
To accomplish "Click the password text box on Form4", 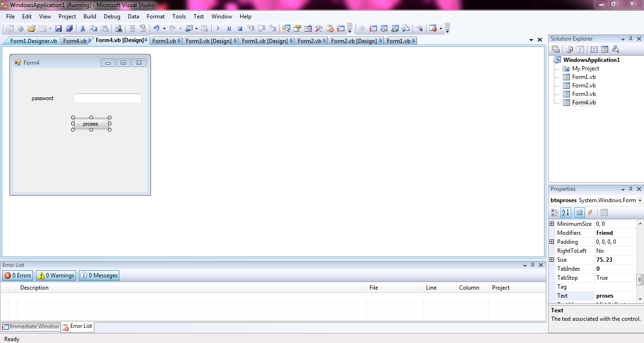I will (107, 98).
